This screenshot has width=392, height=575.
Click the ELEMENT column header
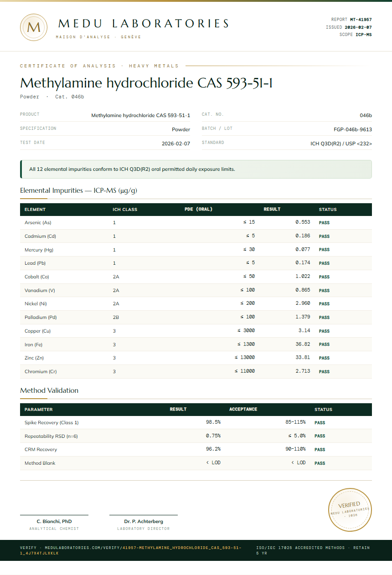click(x=35, y=210)
